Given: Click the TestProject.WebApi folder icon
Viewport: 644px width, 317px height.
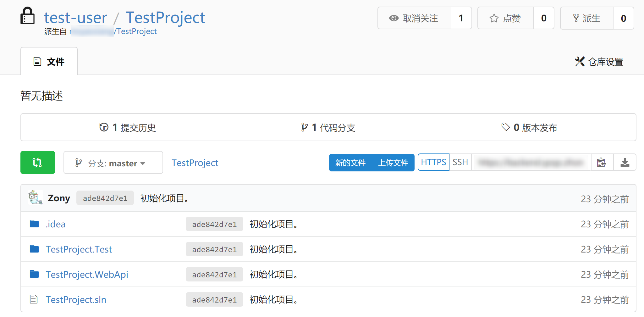Looking at the screenshot, I should tap(34, 274).
